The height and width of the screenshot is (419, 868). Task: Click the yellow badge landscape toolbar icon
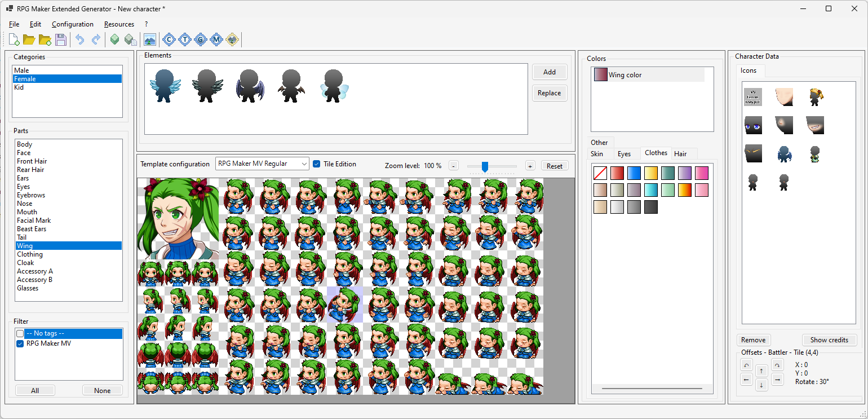point(232,39)
